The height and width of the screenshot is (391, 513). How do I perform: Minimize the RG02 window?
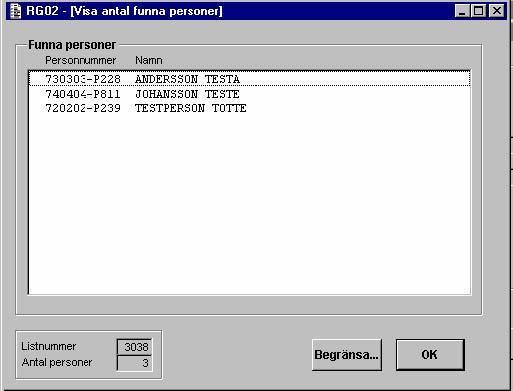[462, 11]
